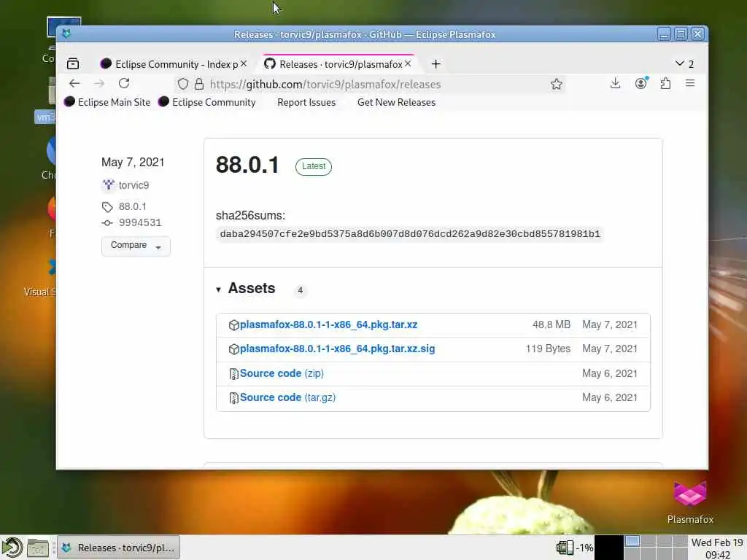Open commit 9994531 link
The width and height of the screenshot is (747, 560).
[140, 223]
